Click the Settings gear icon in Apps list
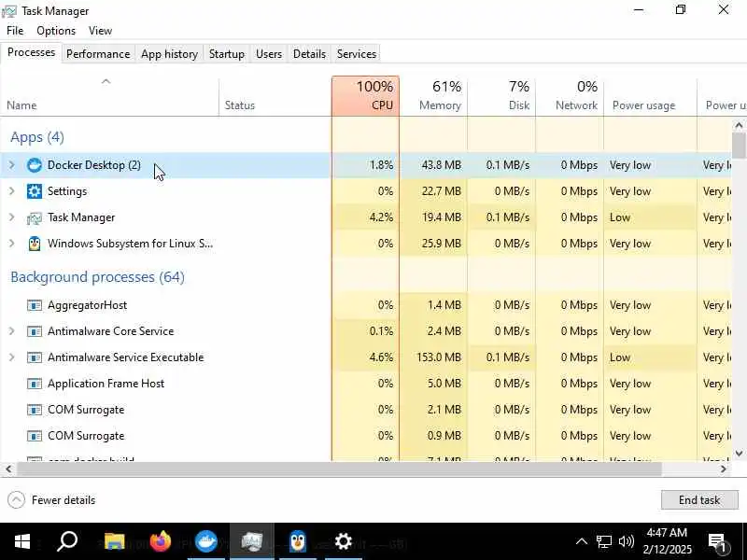747x560 pixels. (35, 191)
